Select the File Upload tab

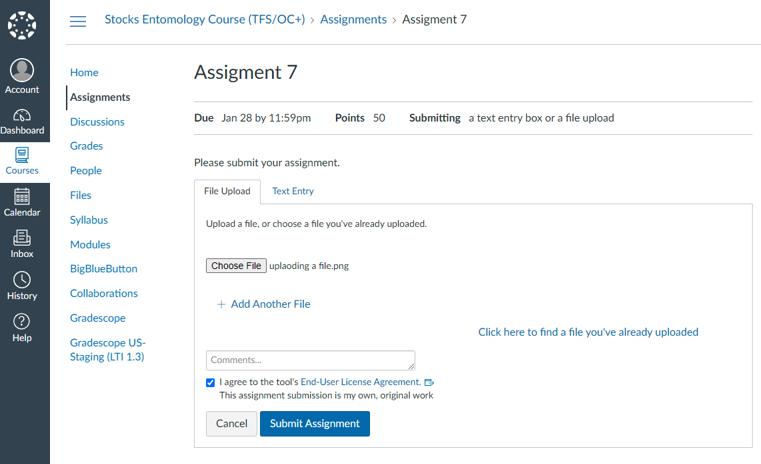(227, 191)
